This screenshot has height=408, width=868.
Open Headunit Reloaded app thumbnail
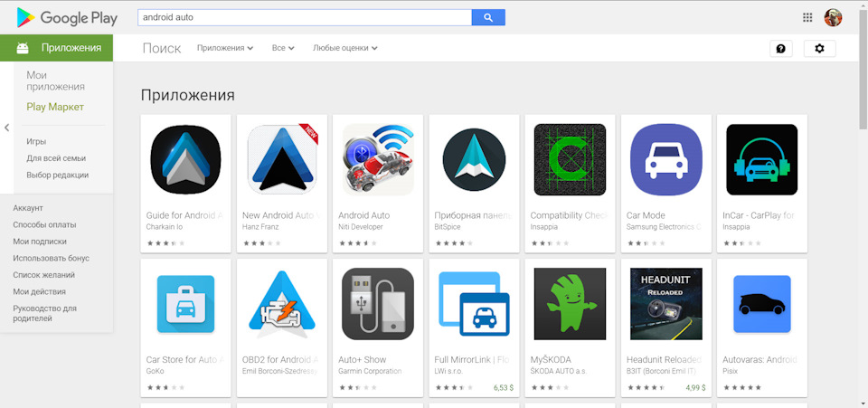click(x=666, y=304)
